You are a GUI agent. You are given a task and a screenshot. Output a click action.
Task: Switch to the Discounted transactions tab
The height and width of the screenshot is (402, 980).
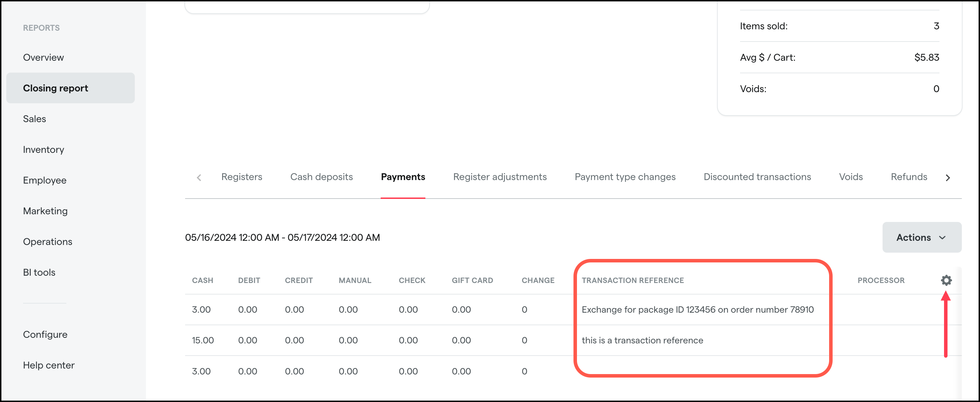[757, 177]
